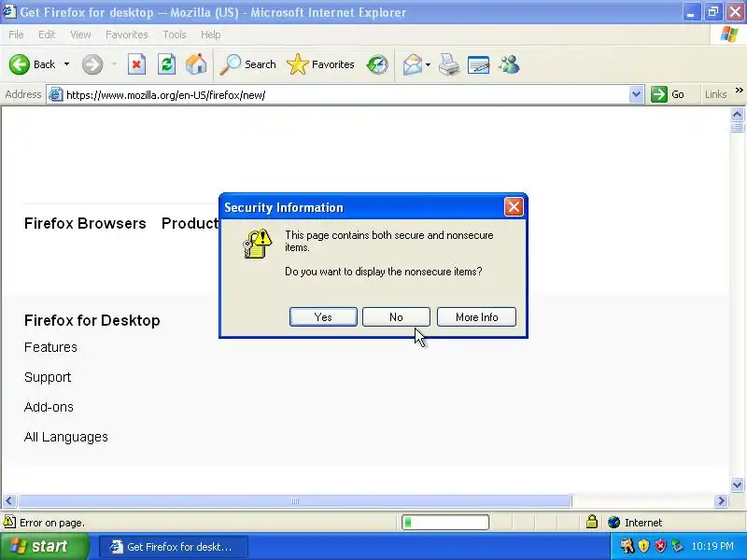The height and width of the screenshot is (560, 747).
Task: Click the horizontal scrollbar left arrow
Action: click(x=9, y=501)
